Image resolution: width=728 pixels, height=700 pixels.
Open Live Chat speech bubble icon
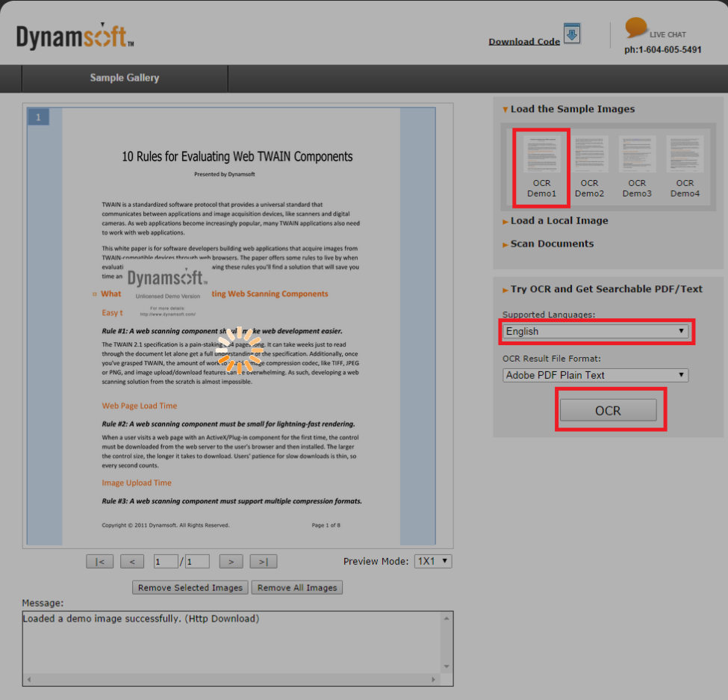(636, 28)
